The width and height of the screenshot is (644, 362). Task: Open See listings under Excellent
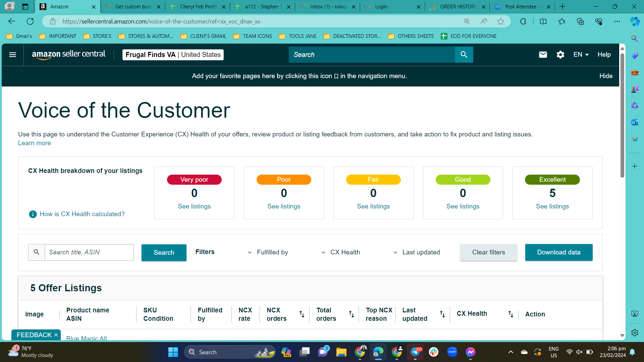[x=552, y=206]
